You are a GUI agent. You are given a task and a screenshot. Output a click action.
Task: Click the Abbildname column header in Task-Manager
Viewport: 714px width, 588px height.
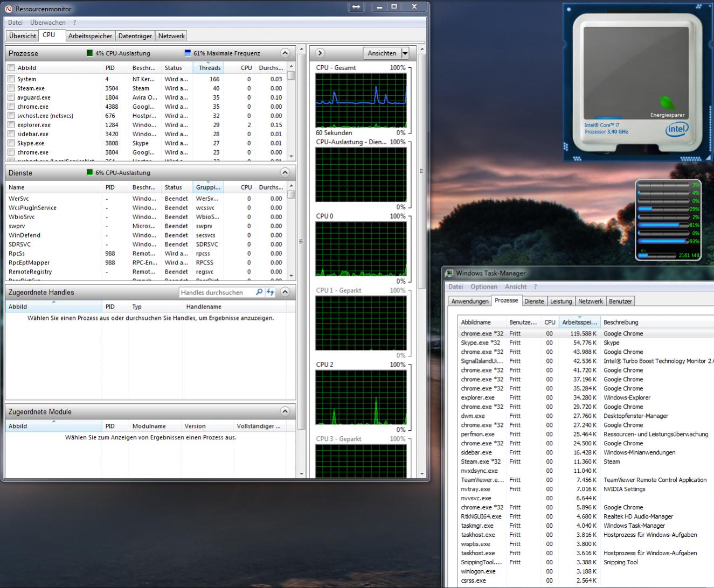click(x=482, y=323)
